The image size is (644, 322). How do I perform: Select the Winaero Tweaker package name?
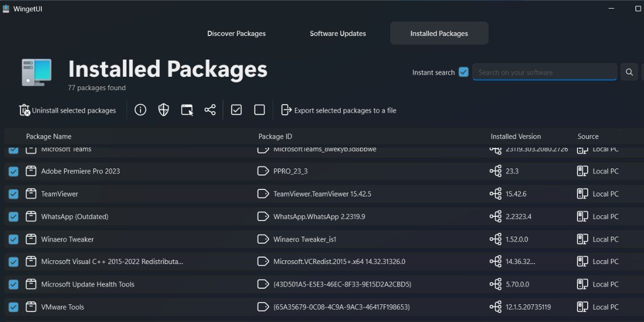click(x=68, y=239)
